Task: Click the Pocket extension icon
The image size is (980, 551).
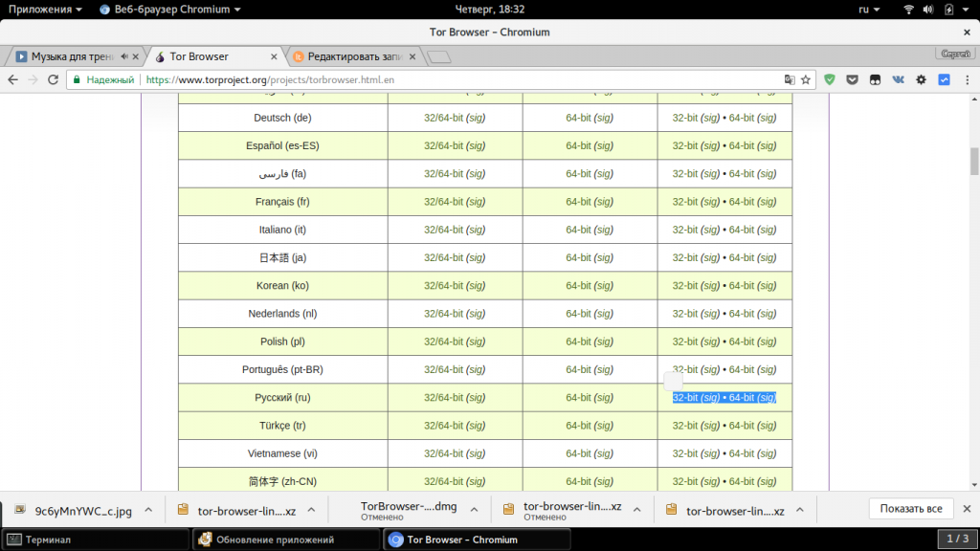Action: pyautogui.click(x=852, y=80)
